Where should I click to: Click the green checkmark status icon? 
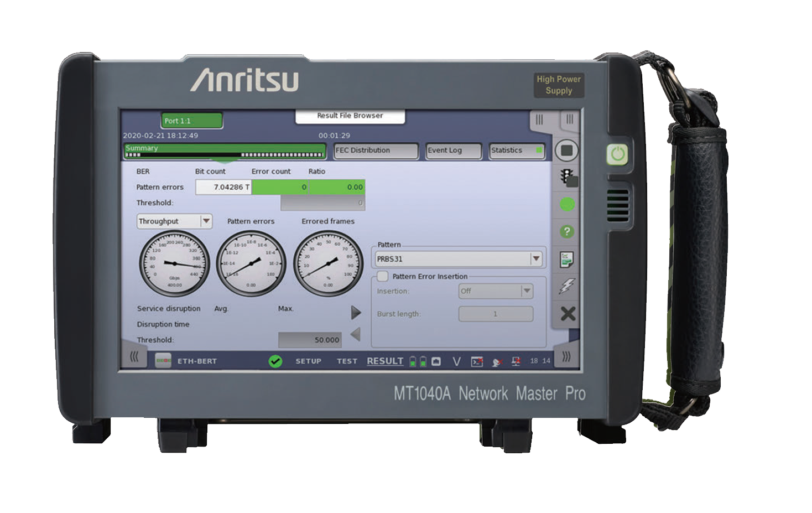pos(275,361)
